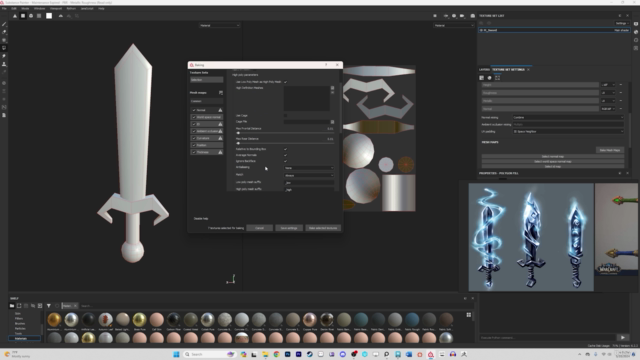This screenshot has height=360, width=640.
Task: Open the Roughness channel format dropdown
Action: coord(608,93)
